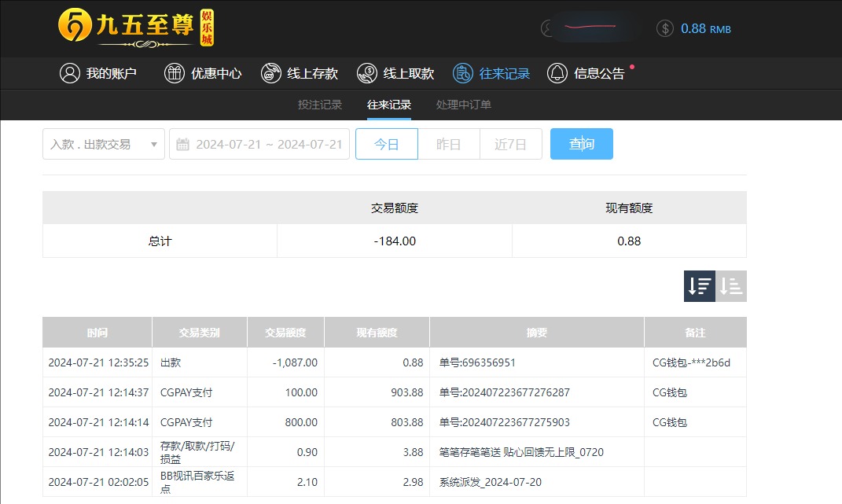Viewport: 842px width, 504px height.
Task: Toggle descending sort order icon
Action: 699,285
